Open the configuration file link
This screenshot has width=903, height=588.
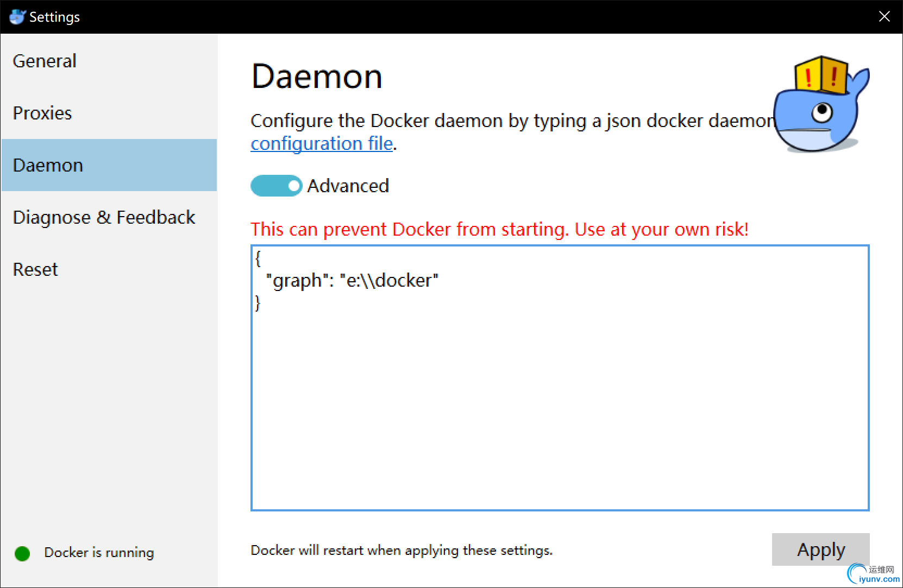pyautogui.click(x=322, y=143)
